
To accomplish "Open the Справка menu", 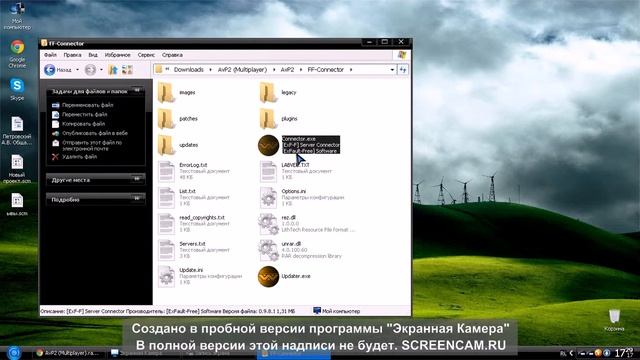I will 172,55.
